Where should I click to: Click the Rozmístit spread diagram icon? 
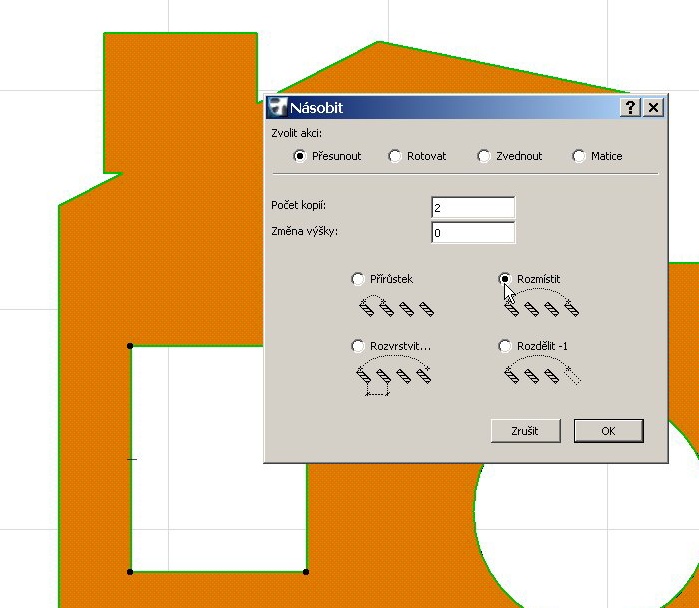pyautogui.click(x=541, y=303)
